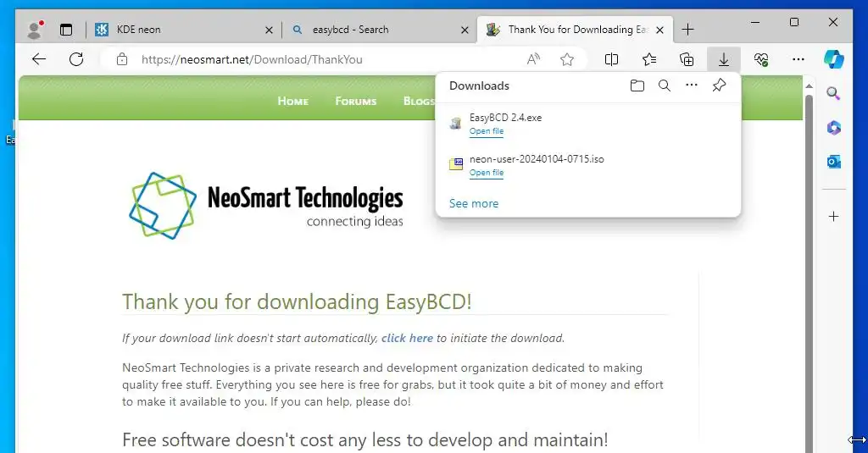Click the neon ISO file icon

pyautogui.click(x=455, y=164)
